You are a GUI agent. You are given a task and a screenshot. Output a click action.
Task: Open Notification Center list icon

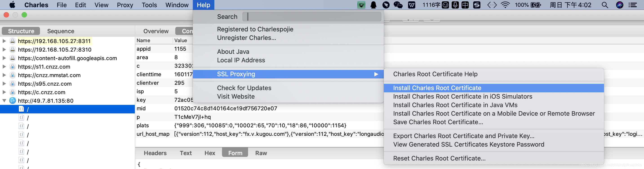coord(633,5)
